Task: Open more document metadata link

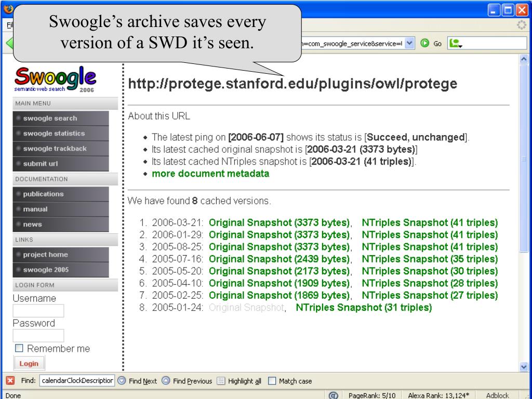Action: (x=210, y=174)
